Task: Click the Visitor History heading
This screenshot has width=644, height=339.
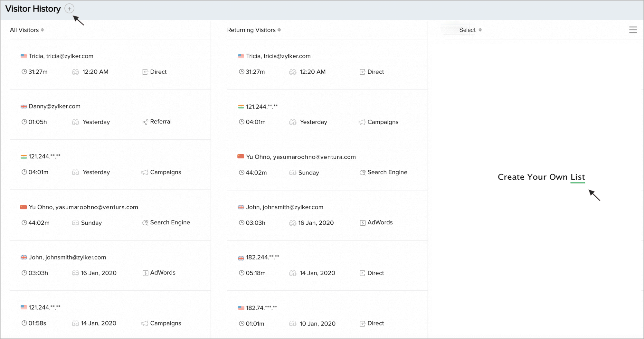Action: [x=33, y=9]
